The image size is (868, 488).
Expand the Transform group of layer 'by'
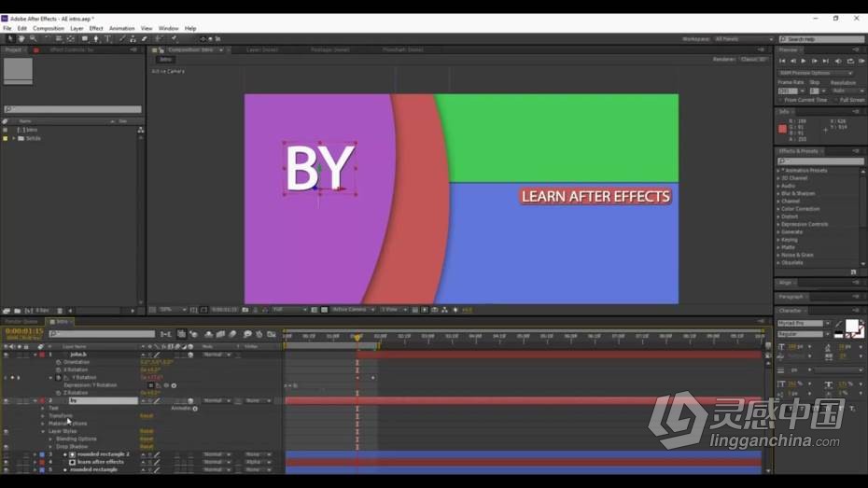pos(43,415)
